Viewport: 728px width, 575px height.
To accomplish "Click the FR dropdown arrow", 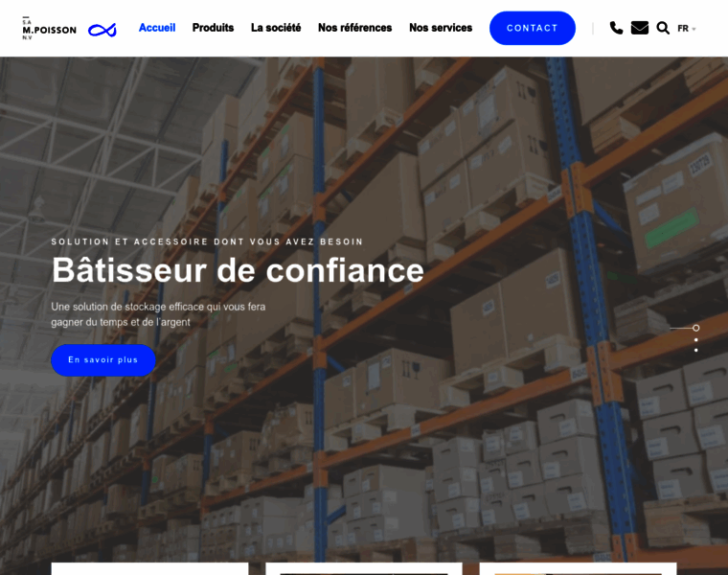I will pyautogui.click(x=694, y=29).
